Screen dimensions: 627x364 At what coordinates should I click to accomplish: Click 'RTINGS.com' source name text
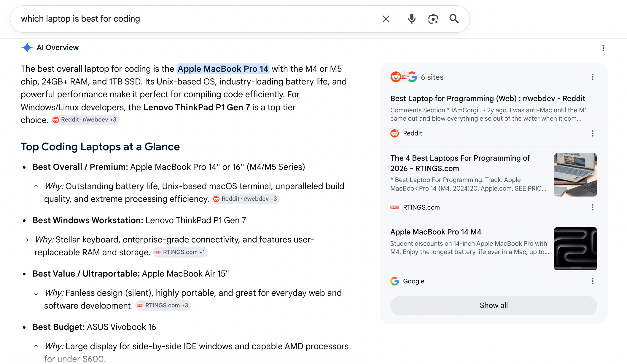pos(421,207)
